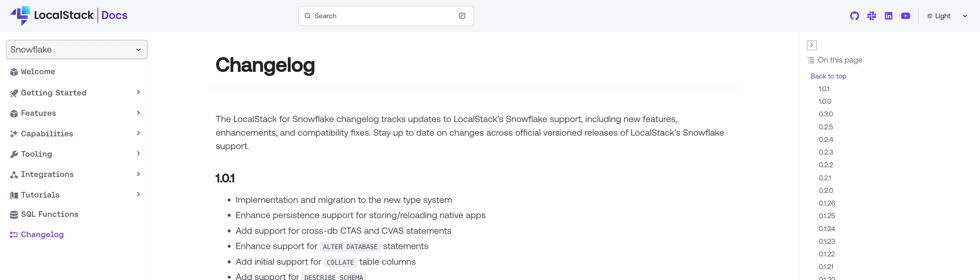Click the Changelog sidebar icon

[14, 234]
